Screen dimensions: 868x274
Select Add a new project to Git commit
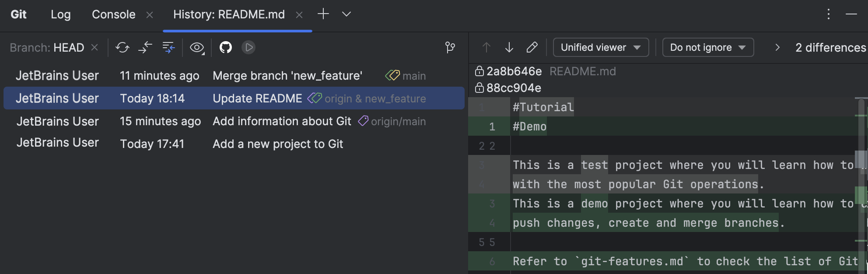234,144
